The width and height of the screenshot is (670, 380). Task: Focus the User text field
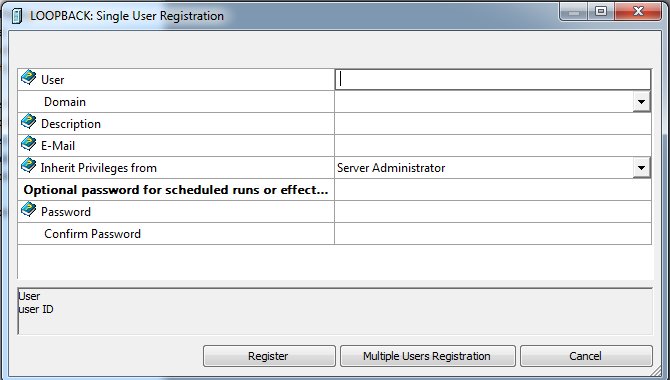[493, 80]
